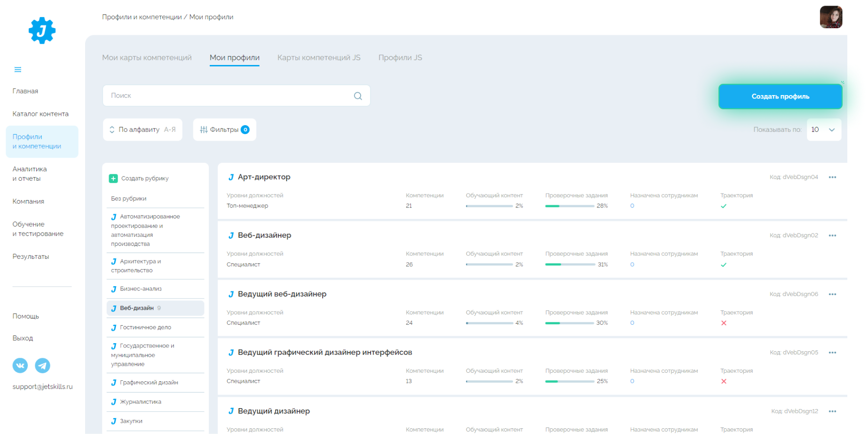Click Топ-менеджер level under Арт-директор
This screenshot has height=434, width=868.
pos(247,206)
